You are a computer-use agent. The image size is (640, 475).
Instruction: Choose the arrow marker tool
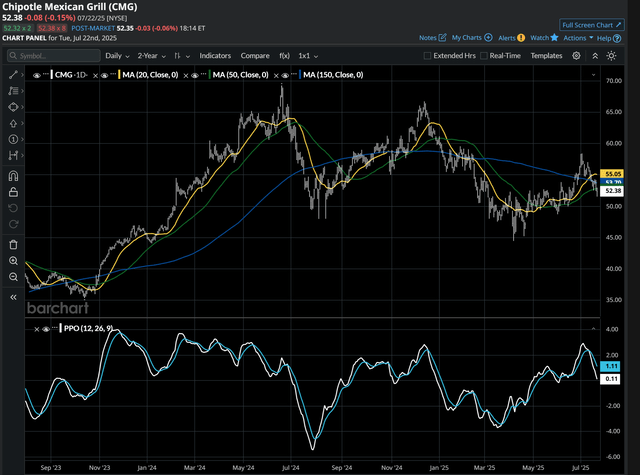coord(13,123)
